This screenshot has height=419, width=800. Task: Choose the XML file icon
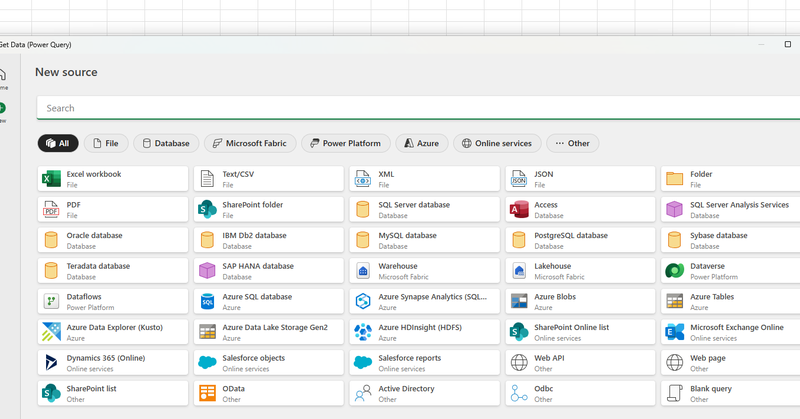coord(363,179)
